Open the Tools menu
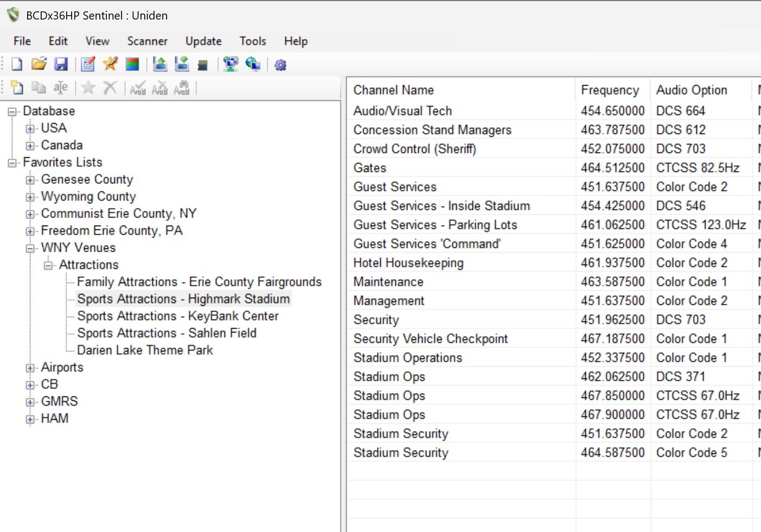The image size is (761, 532). [253, 41]
